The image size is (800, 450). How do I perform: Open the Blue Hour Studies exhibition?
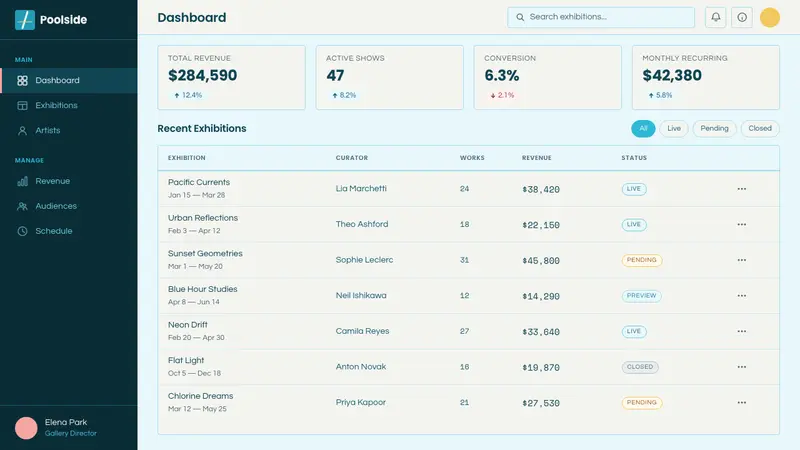pos(203,289)
